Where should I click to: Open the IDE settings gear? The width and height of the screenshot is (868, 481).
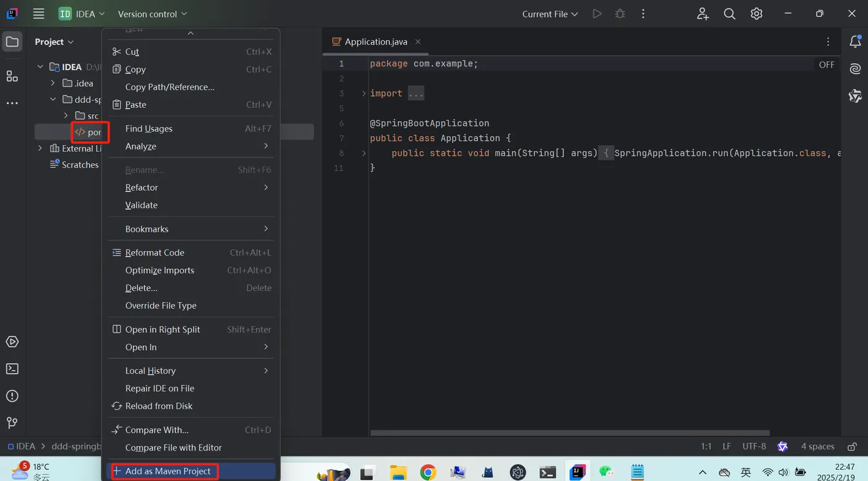click(x=756, y=14)
